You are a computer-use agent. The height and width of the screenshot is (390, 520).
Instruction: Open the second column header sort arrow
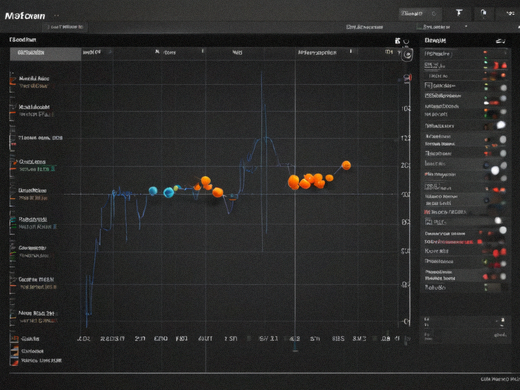pyautogui.click(x=110, y=52)
